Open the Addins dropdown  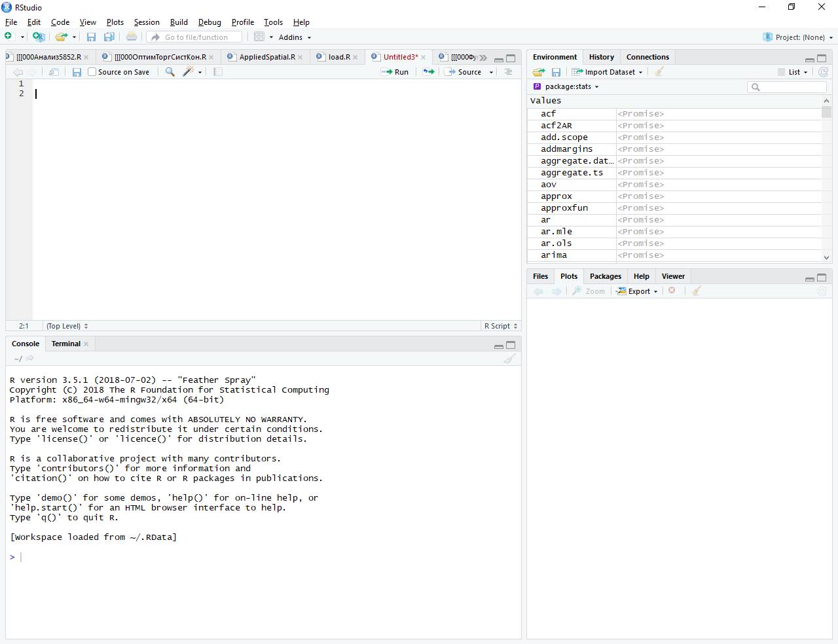295,37
